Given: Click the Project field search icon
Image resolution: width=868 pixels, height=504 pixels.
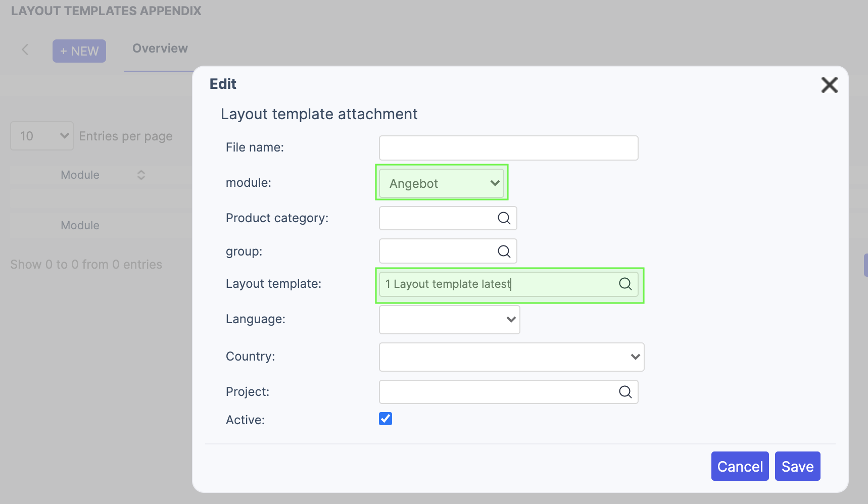Looking at the screenshot, I should [625, 392].
